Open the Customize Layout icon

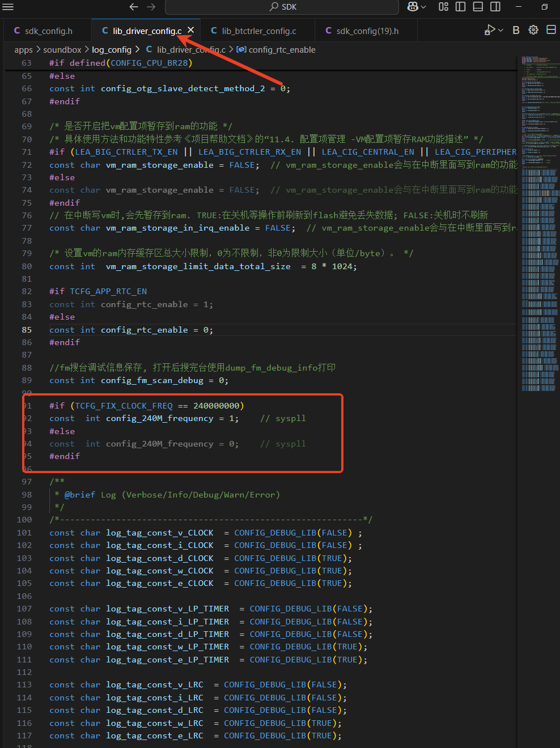(x=444, y=7)
